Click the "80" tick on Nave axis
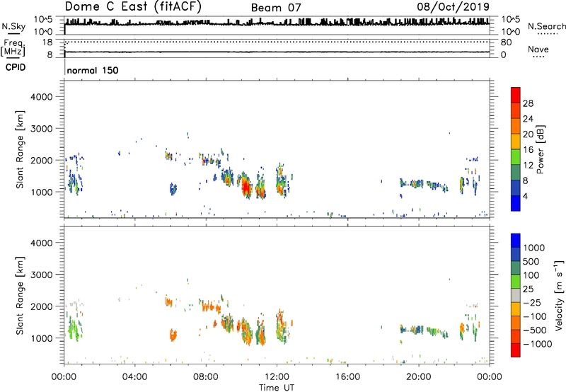This screenshot has width=566, height=392. 506,42
